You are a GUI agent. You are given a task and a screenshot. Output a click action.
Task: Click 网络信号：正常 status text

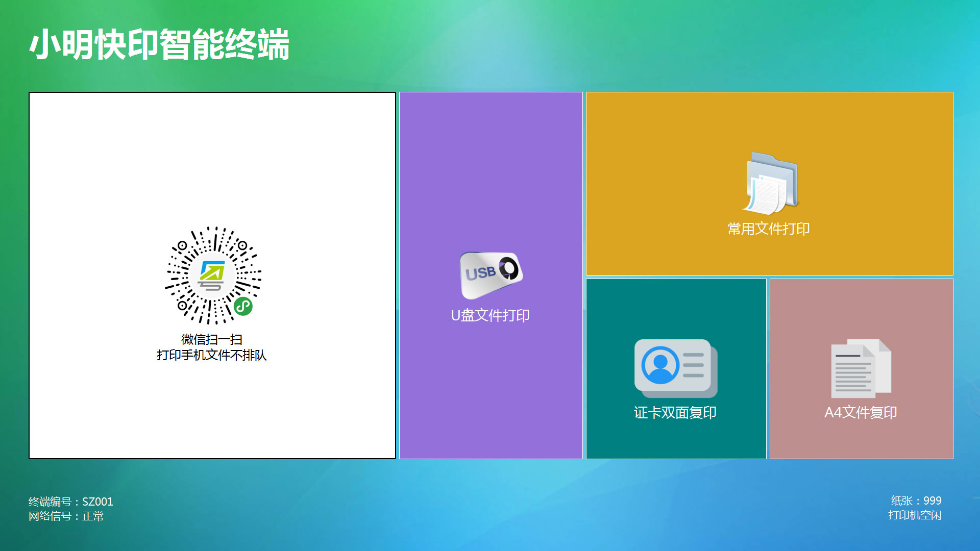tap(66, 516)
